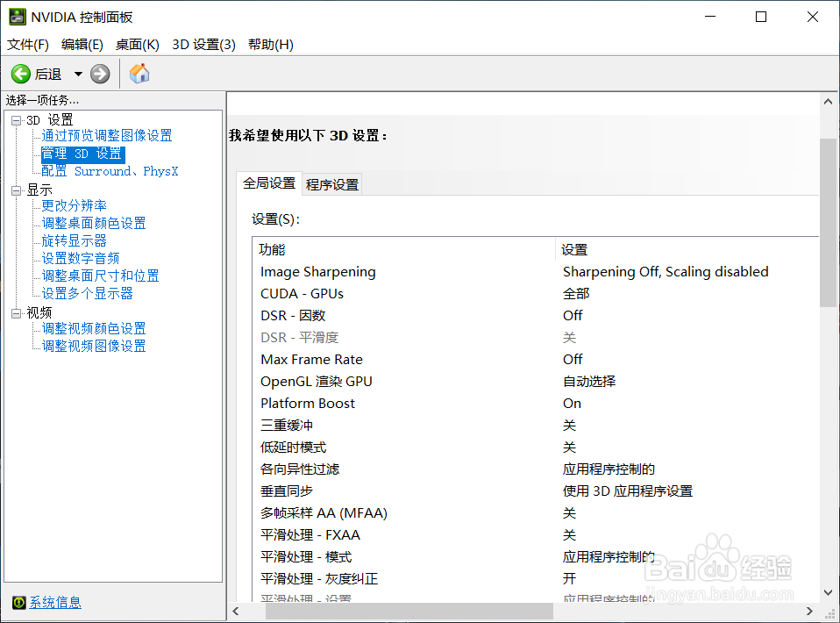Maximize the NVIDIA 控制面板 window
The height and width of the screenshot is (623, 840).
pyautogui.click(x=761, y=18)
